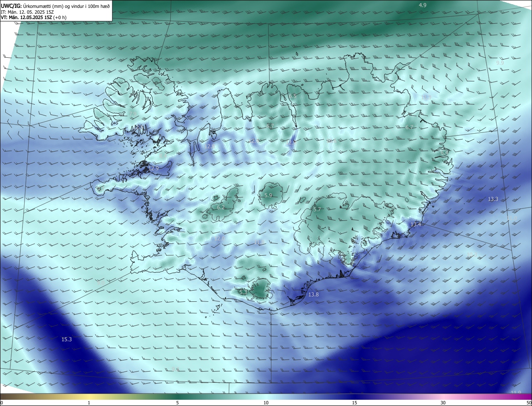Click the '1' label on the color scale
The image size is (532, 406).
[x=89, y=403]
